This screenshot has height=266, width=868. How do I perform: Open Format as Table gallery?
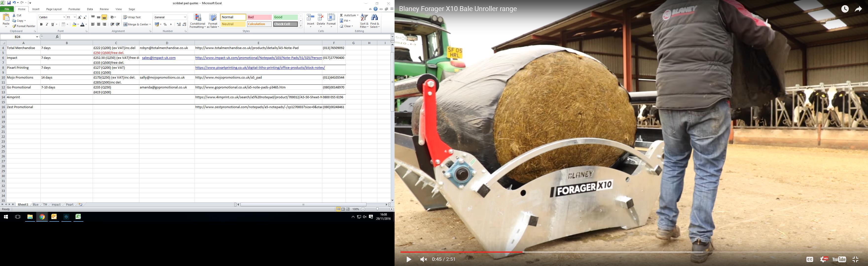[213, 21]
